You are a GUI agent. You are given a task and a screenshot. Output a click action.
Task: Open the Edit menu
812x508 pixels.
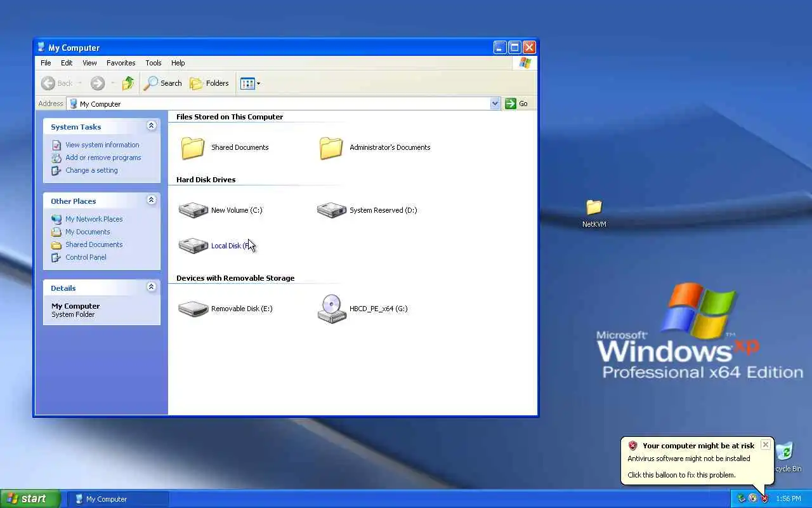pyautogui.click(x=67, y=63)
